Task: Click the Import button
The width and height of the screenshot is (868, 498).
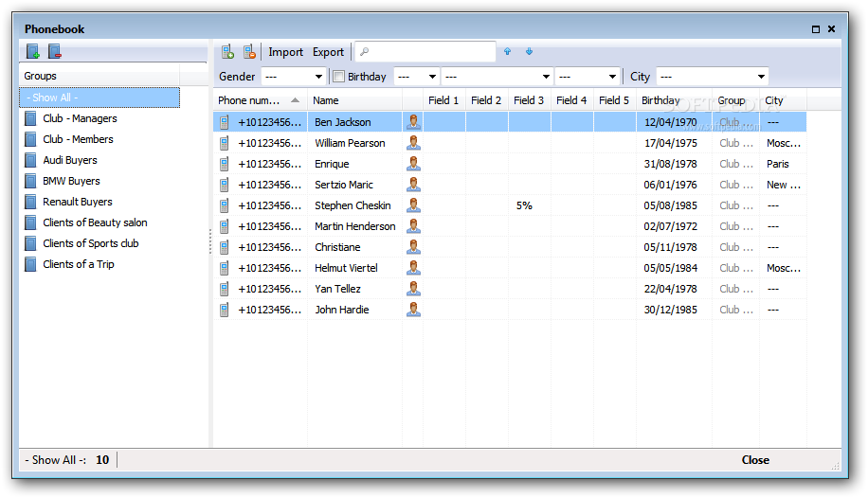Action: [x=285, y=52]
